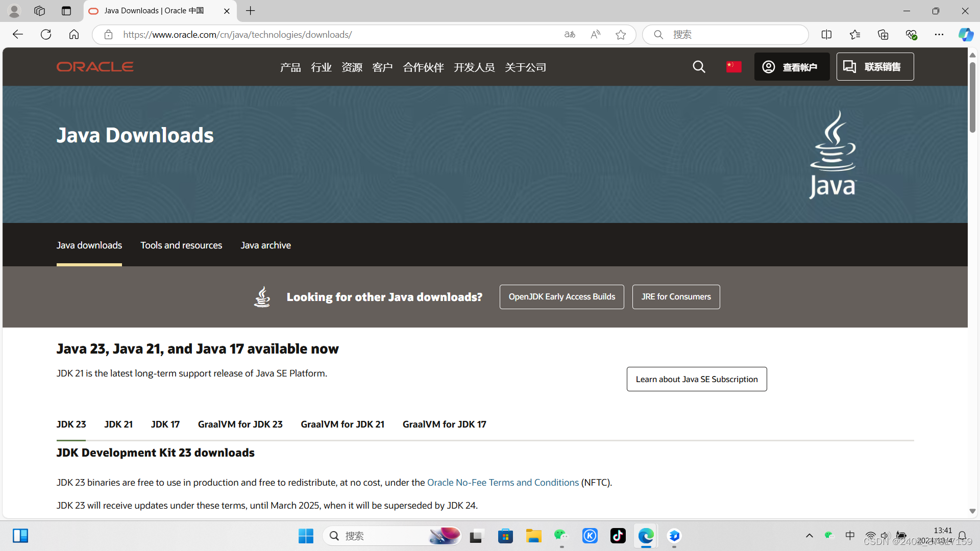980x551 pixels.
Task: Open Oracle No-Fee Terms and Conditions link
Action: (x=503, y=483)
